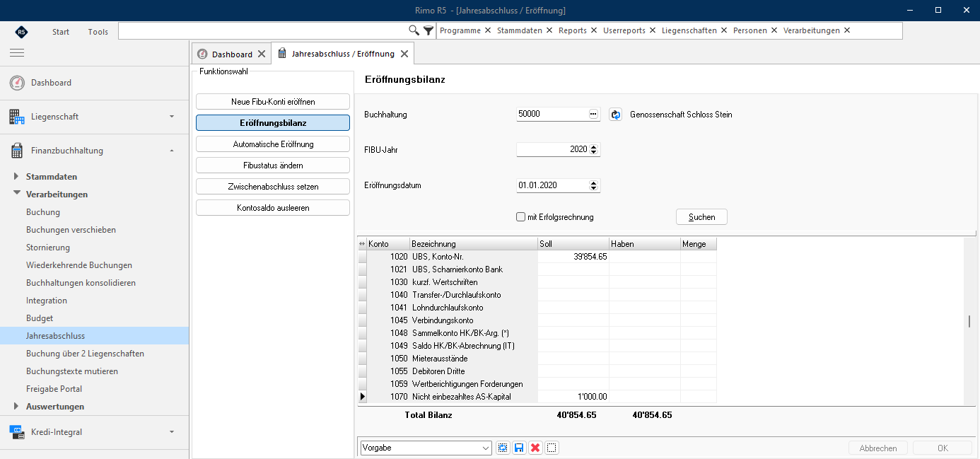Expand the Stammdaten tree node
This screenshot has width=980, height=459.
coord(17,177)
